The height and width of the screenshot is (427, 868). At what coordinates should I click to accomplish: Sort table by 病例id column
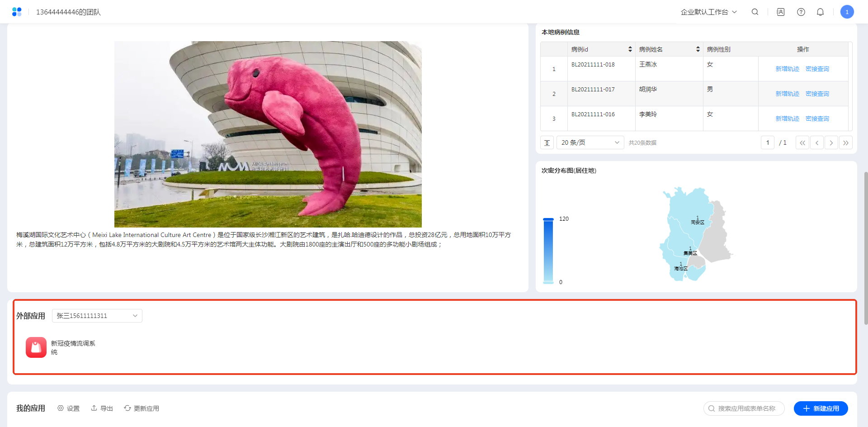[x=630, y=49]
